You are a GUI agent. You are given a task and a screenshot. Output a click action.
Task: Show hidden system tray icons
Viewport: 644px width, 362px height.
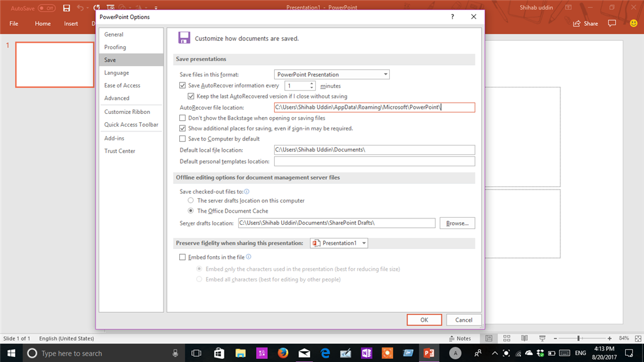click(494, 353)
